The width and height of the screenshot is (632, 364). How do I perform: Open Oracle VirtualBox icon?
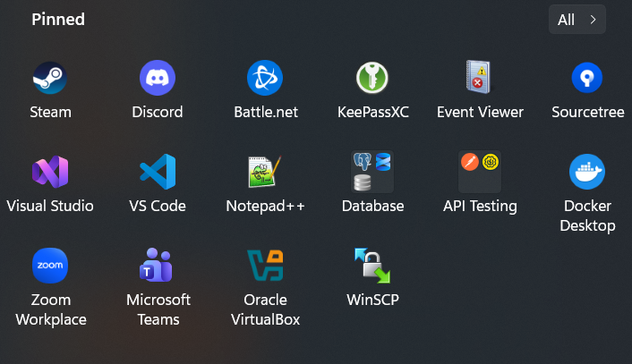[265, 266]
